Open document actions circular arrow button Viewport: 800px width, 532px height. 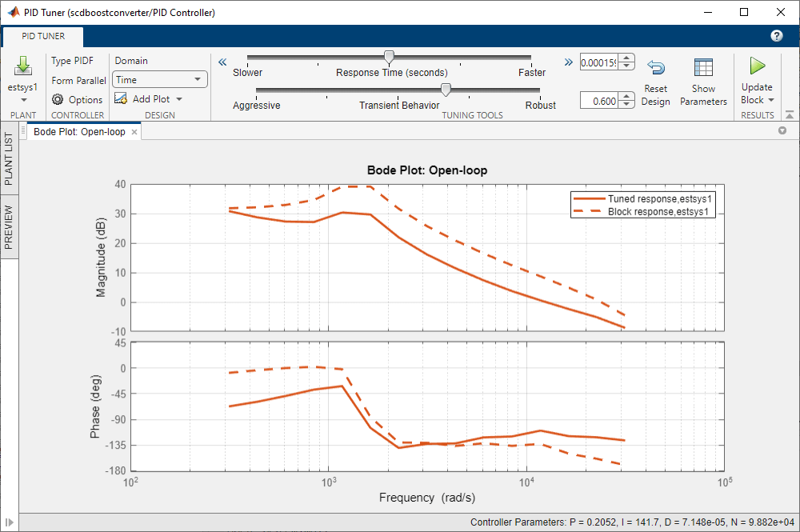tap(782, 131)
